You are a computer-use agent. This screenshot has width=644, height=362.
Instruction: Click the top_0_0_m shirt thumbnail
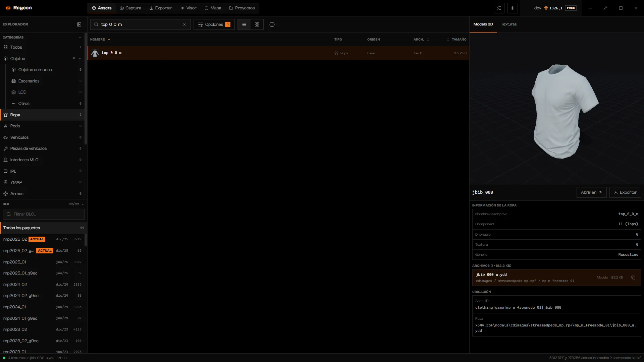[95, 53]
